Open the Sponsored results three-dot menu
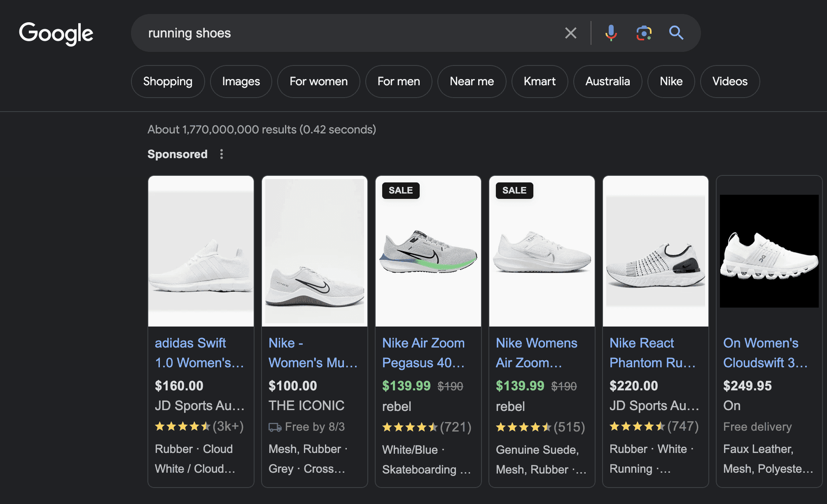The height and width of the screenshot is (504, 827). [x=222, y=154]
